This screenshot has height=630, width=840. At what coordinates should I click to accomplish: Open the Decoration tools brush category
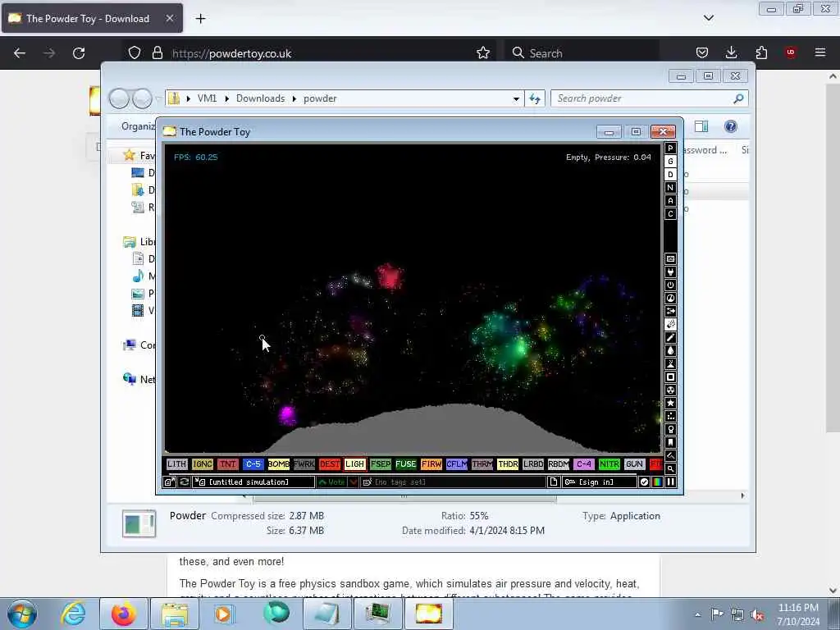[x=670, y=456]
